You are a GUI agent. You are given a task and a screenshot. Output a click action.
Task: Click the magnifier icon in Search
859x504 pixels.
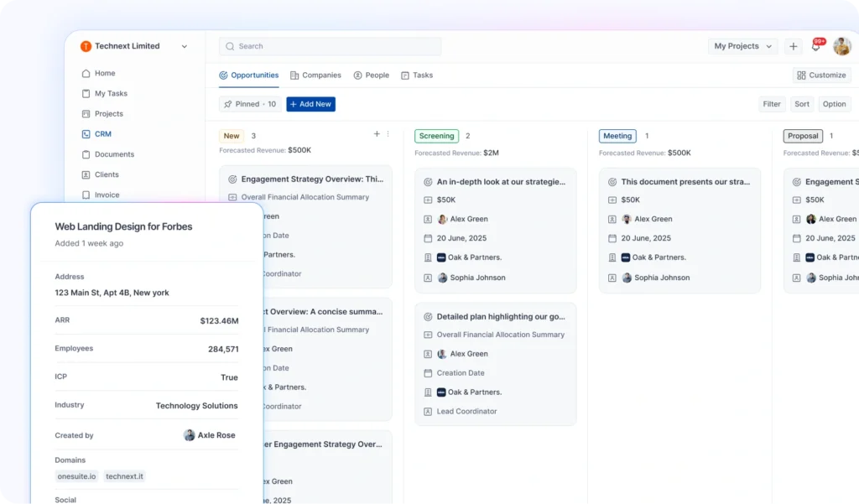(230, 47)
